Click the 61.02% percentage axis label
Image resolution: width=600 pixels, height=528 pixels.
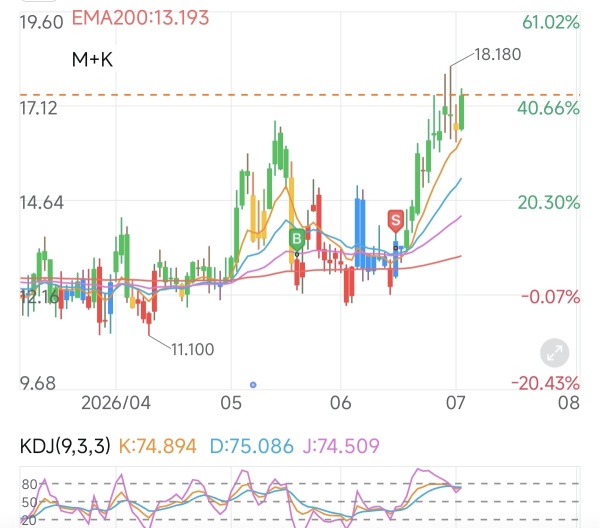[551, 22]
